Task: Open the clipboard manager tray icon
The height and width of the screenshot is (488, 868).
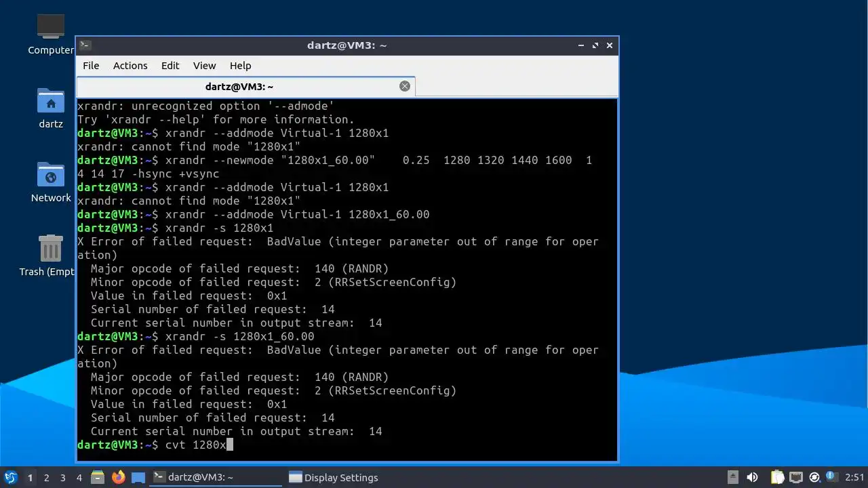Action: point(777,477)
